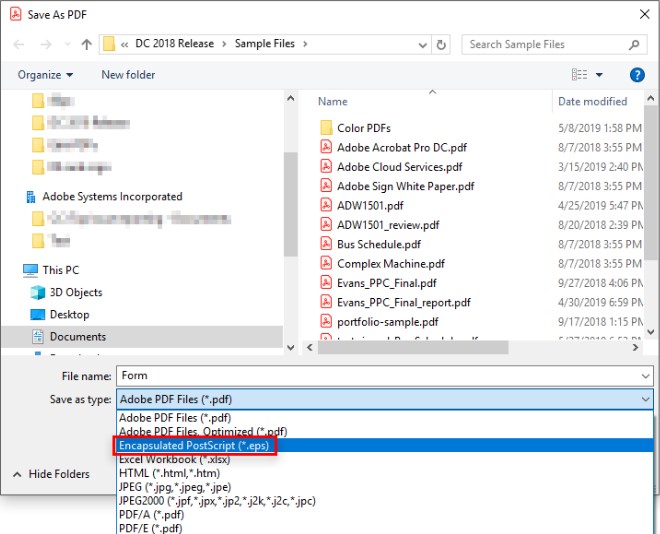
Task: Click the New folder button
Action: (128, 75)
